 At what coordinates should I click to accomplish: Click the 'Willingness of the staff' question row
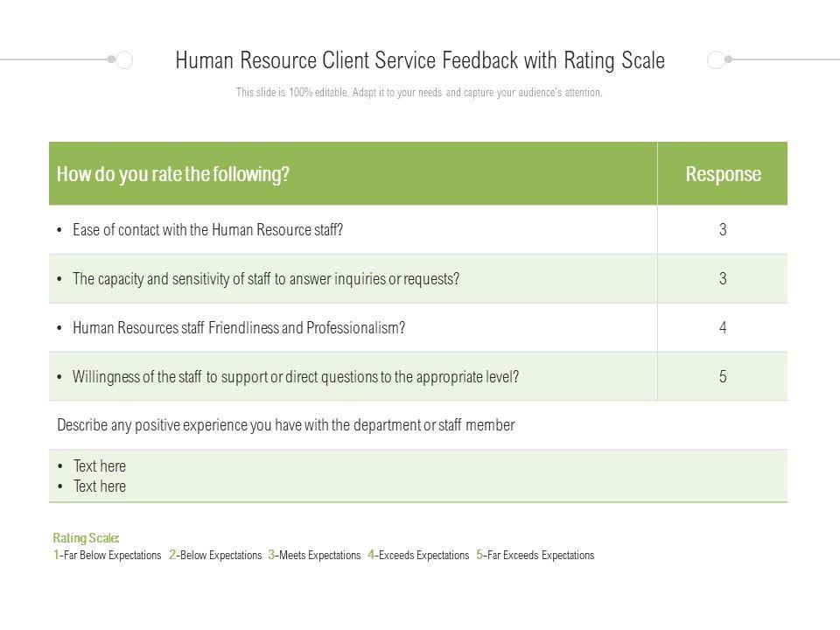pos(297,377)
